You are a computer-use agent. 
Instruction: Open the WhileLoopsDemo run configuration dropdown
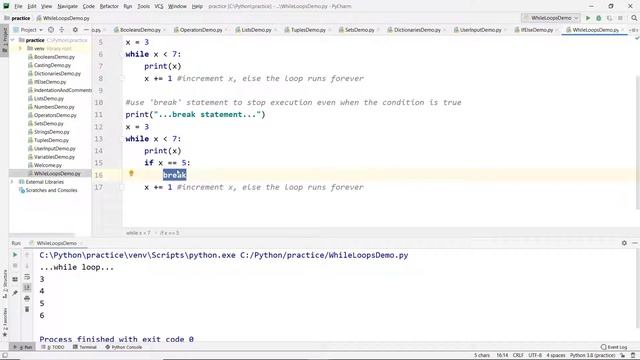click(x=551, y=18)
